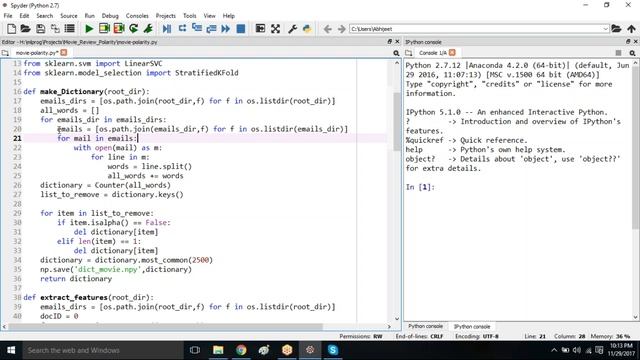
Task: Open Chrome from the taskbar
Action: pos(241,350)
